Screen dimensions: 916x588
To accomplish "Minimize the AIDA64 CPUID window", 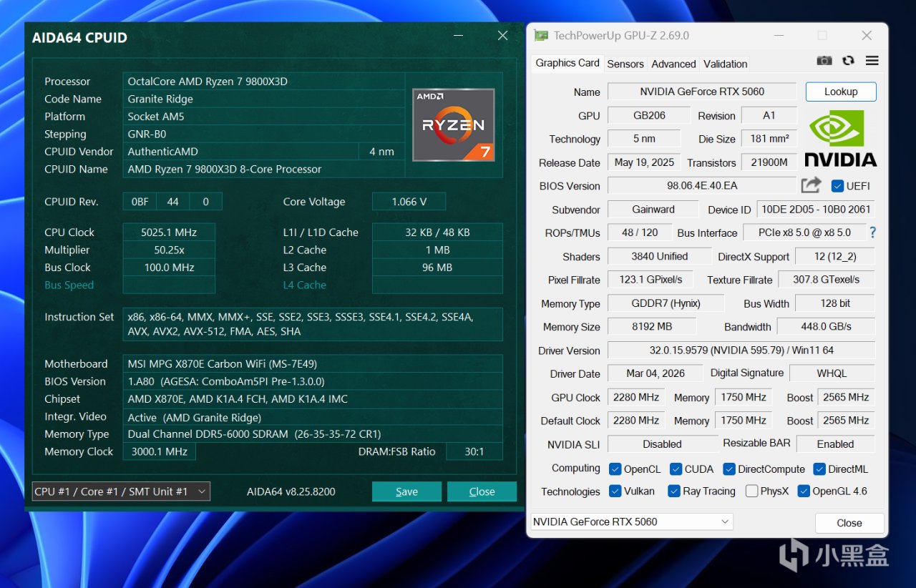I will [x=459, y=36].
